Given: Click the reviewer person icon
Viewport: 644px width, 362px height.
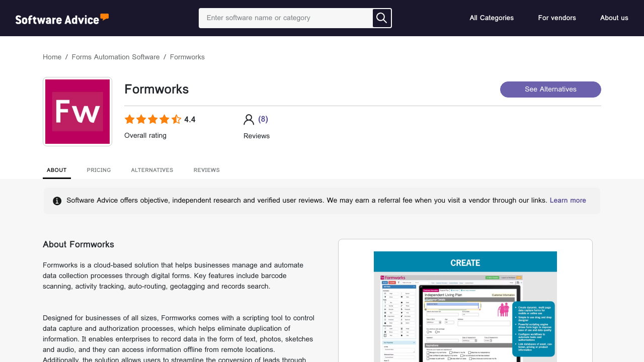Looking at the screenshot, I should [x=249, y=120].
